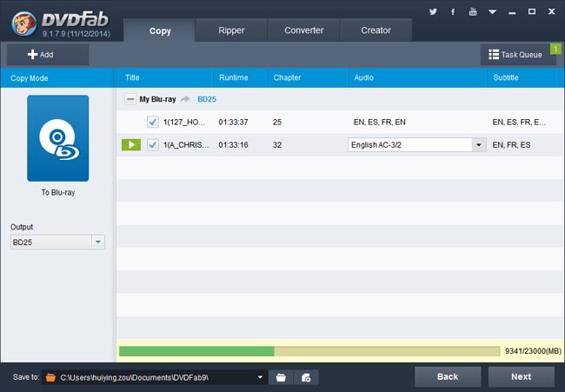
Task: Click subtitle cell EN, ES, FR, E...
Action: [x=519, y=123]
